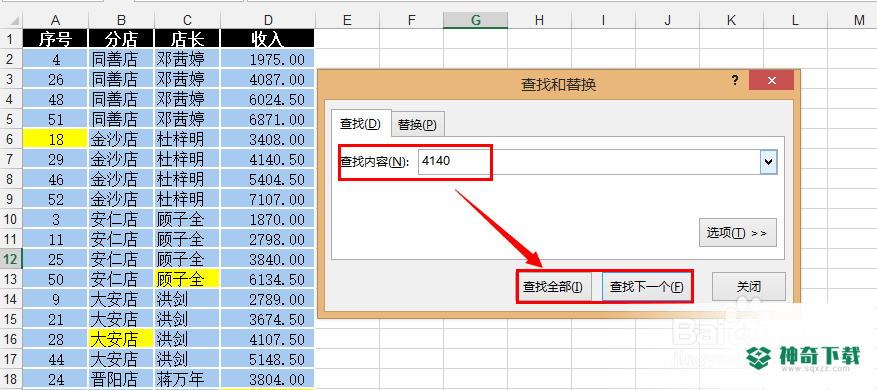The width and height of the screenshot is (877, 390).
Task: Click cell 洪剑 in row 14
Action: coord(187,299)
